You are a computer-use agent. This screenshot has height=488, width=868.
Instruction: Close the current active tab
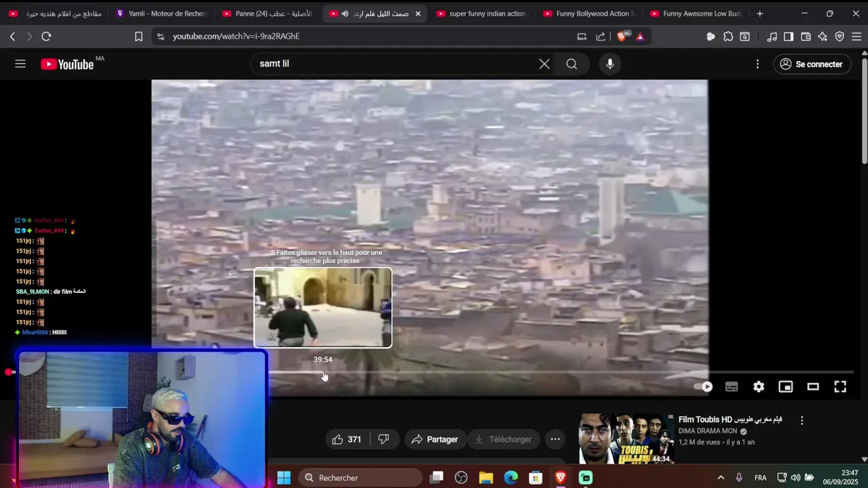pos(418,14)
